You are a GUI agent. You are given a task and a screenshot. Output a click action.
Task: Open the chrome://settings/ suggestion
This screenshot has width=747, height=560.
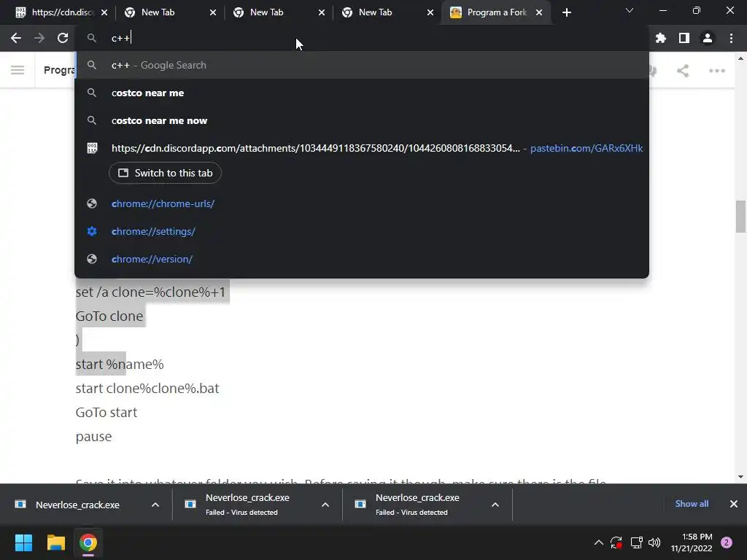362,231
